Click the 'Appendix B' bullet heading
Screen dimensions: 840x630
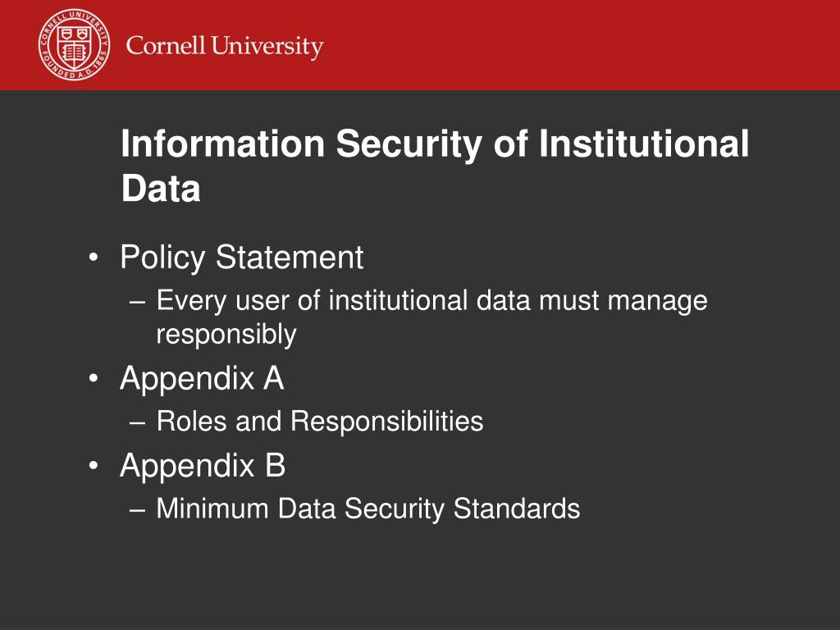click(x=203, y=466)
